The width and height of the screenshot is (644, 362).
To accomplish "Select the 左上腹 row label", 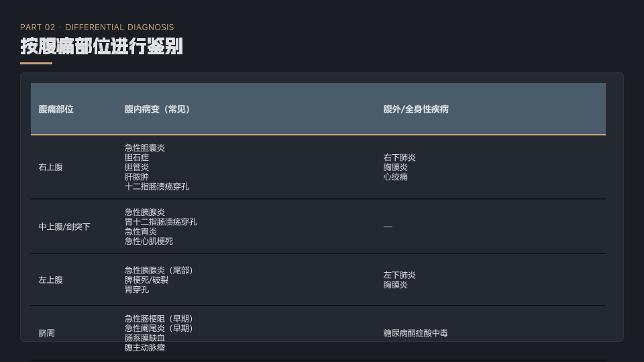I will [50, 280].
